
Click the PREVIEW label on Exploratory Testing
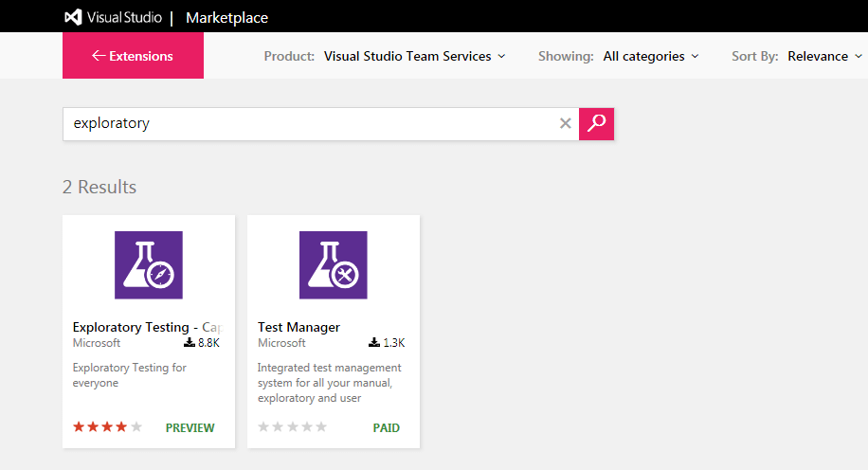(x=190, y=428)
